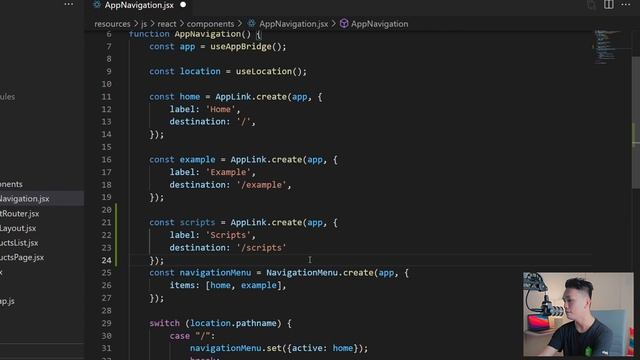Open the sidebar Views and More Actions ellipsis
Viewport: 640px width, 360px height.
tap(69, 4)
